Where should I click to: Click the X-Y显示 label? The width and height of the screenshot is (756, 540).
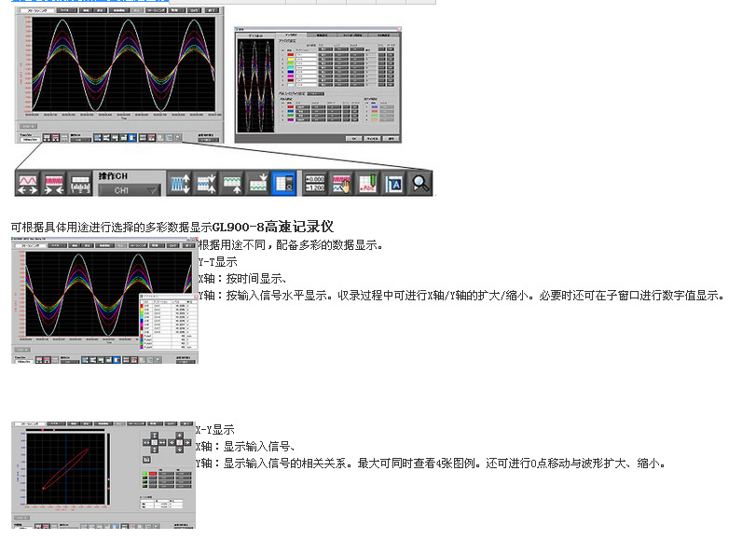[215, 430]
